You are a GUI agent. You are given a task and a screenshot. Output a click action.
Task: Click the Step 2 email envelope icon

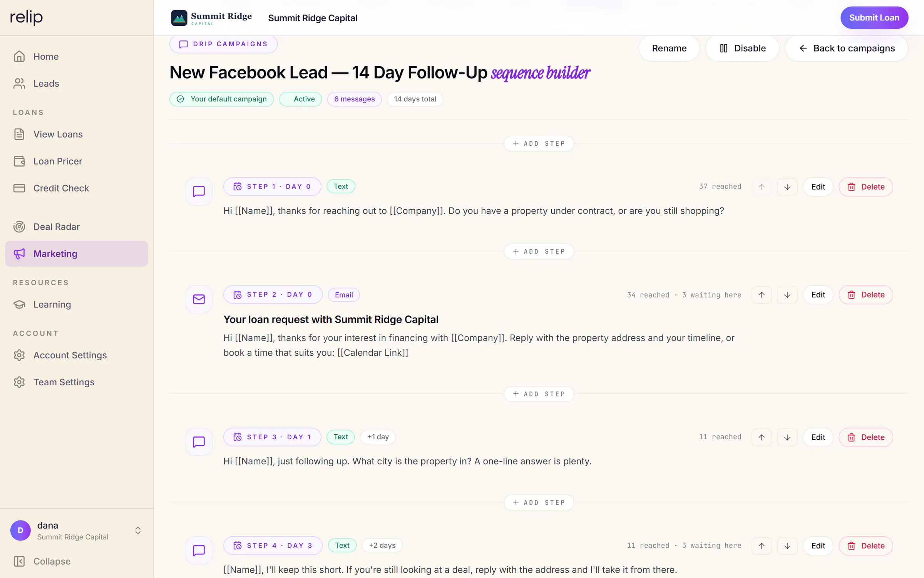(199, 299)
